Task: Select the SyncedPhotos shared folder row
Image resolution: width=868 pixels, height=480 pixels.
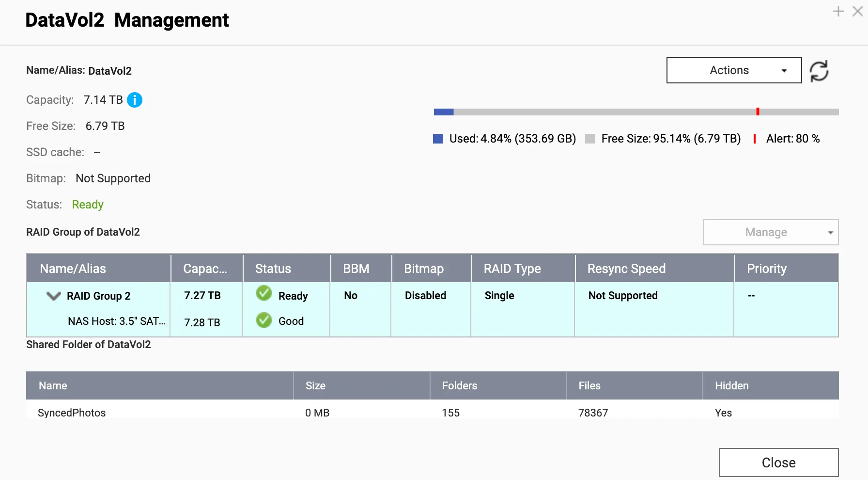Action: point(72,413)
